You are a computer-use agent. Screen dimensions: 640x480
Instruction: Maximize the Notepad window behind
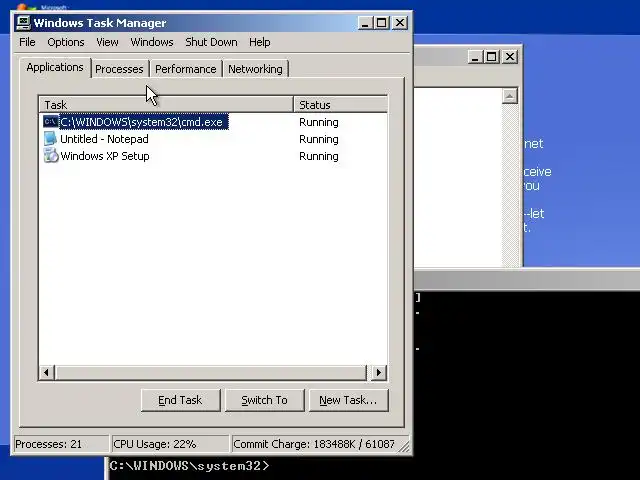tap(491, 57)
